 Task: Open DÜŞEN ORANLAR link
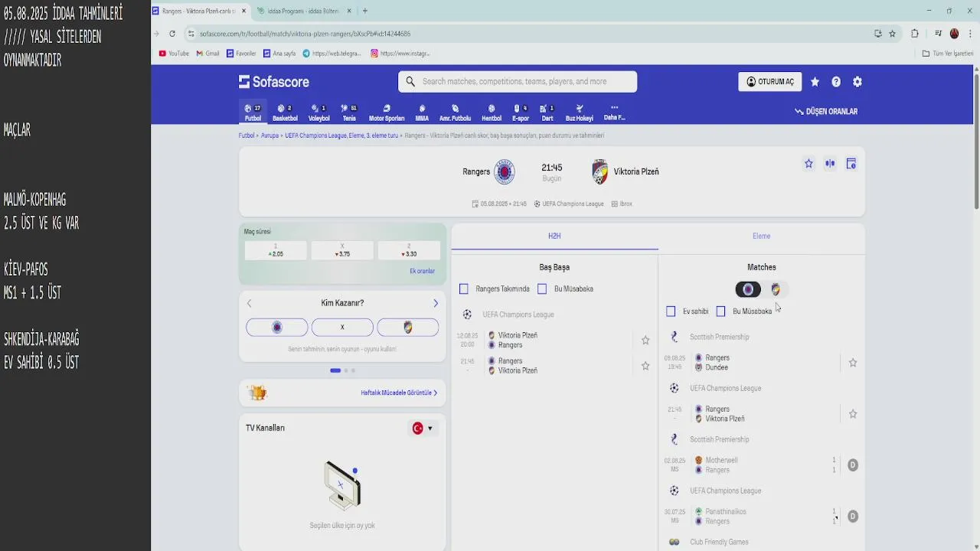pos(826,112)
